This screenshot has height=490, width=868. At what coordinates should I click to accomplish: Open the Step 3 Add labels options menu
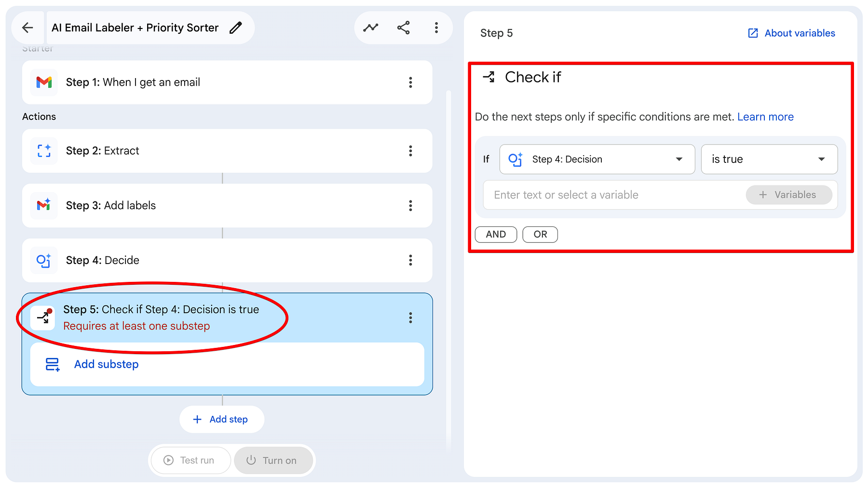(x=410, y=206)
